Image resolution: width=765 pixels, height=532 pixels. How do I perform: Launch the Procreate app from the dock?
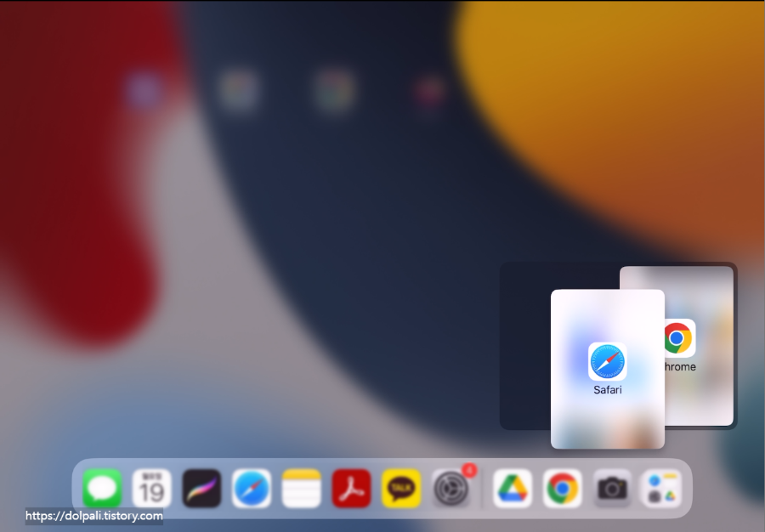[201, 488]
